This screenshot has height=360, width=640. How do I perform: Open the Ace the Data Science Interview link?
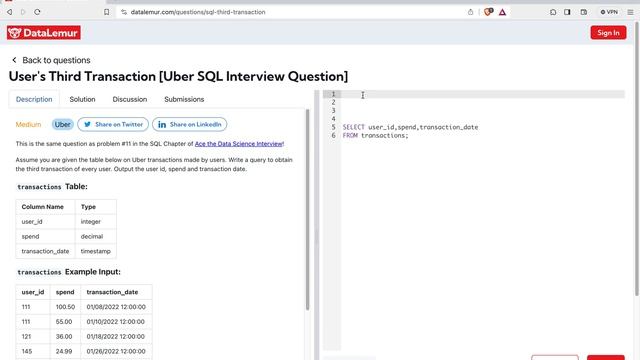coord(238,144)
